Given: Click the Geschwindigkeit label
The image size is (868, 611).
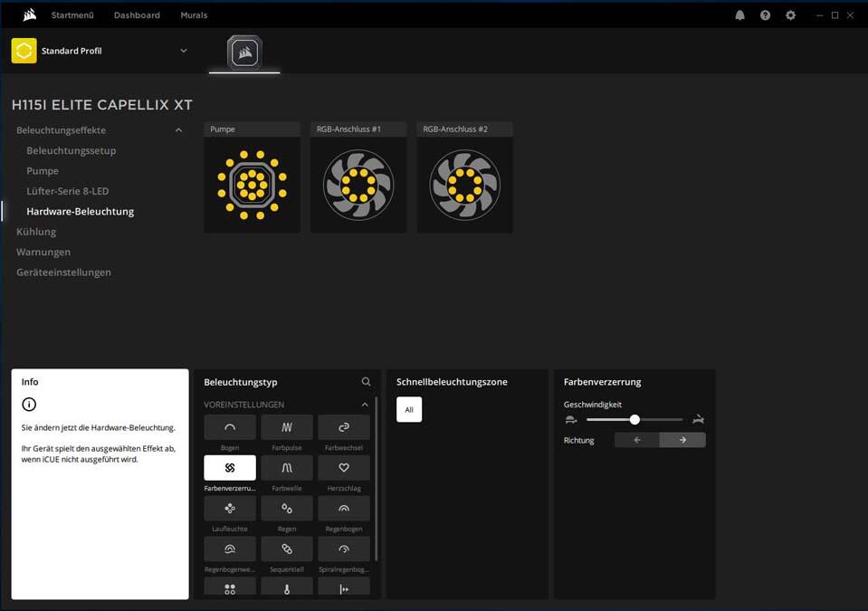Looking at the screenshot, I should [592, 405].
